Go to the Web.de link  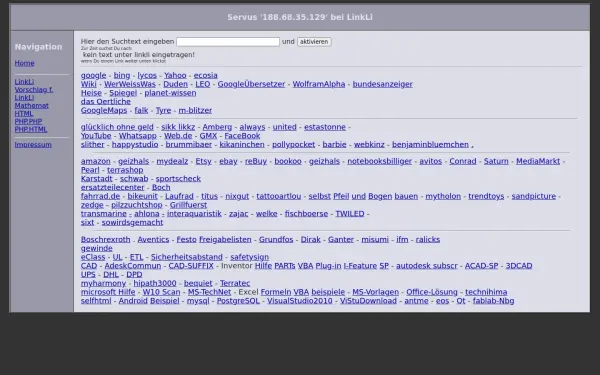coord(178,136)
